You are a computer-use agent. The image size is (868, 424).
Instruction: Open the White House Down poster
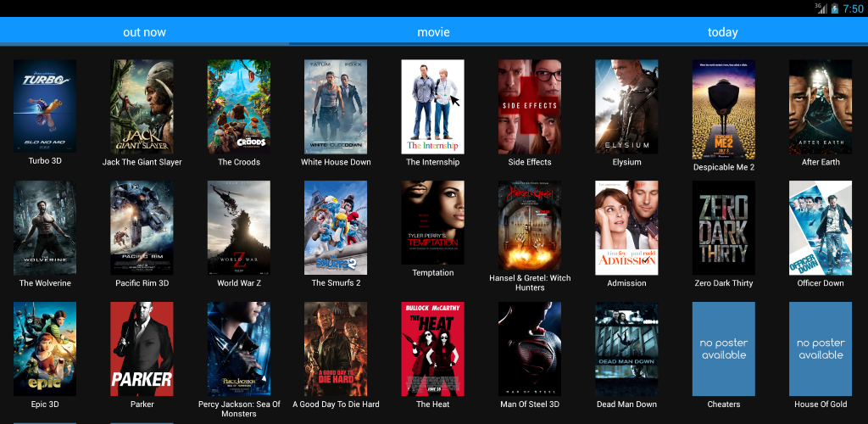336,107
